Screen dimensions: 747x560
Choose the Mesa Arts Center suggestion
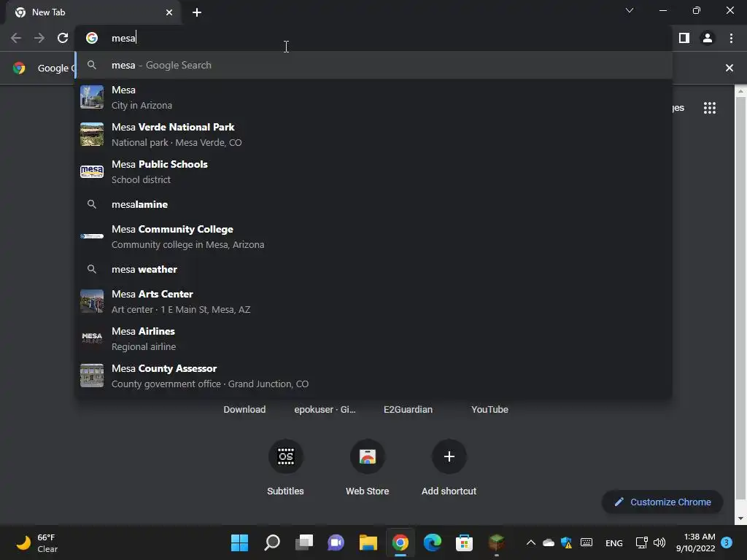pyautogui.click(x=373, y=302)
